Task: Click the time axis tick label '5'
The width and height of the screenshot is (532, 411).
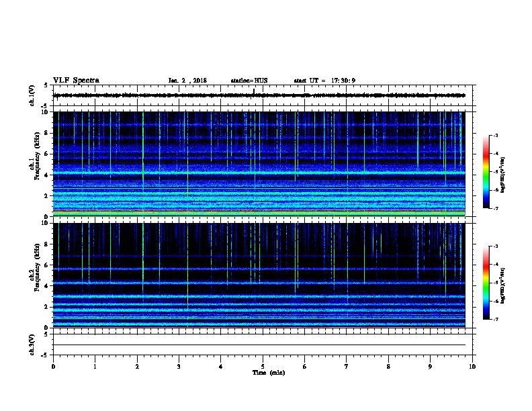Action: (263, 366)
